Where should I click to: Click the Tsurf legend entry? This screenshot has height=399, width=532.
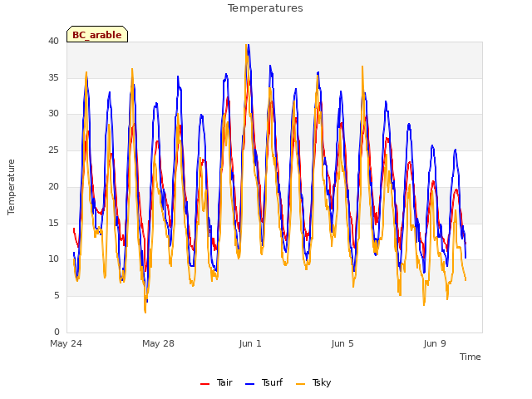point(264,382)
